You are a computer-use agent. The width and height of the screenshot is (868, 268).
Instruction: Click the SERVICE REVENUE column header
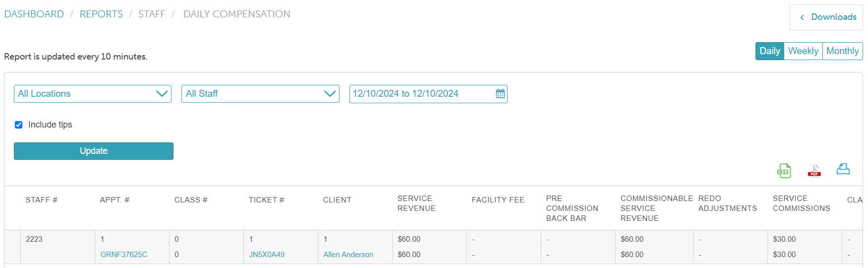point(416,203)
